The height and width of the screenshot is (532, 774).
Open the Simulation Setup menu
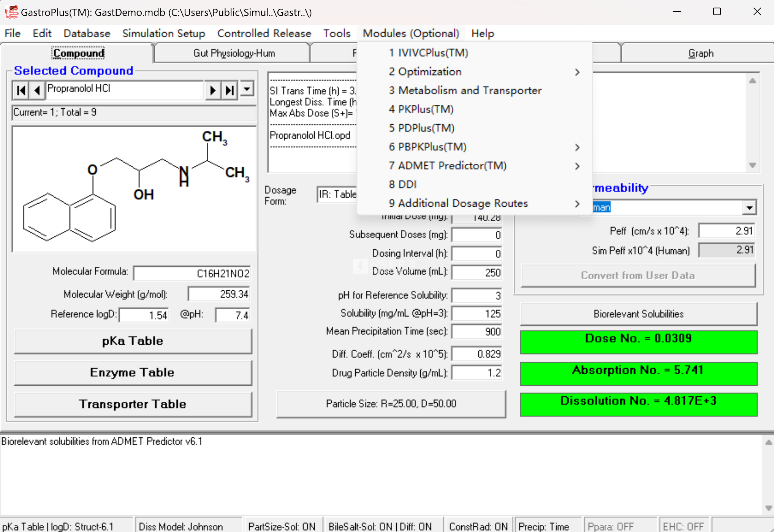pos(163,33)
